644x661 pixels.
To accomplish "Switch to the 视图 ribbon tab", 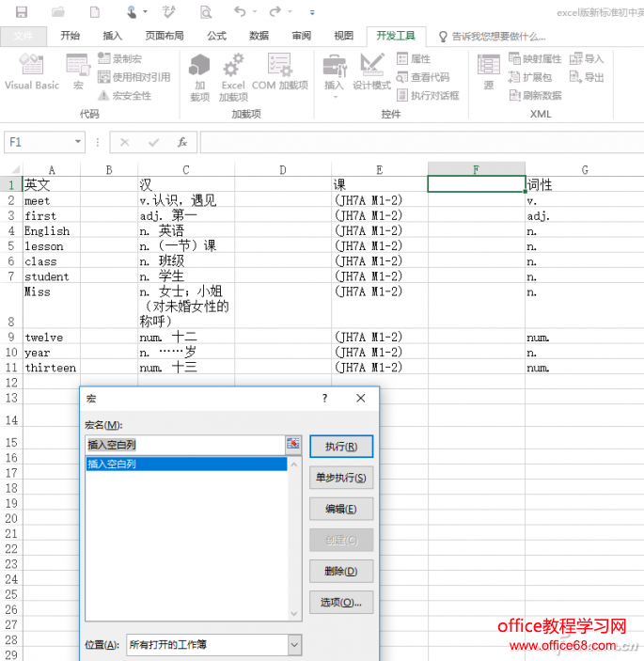I will click(x=343, y=36).
